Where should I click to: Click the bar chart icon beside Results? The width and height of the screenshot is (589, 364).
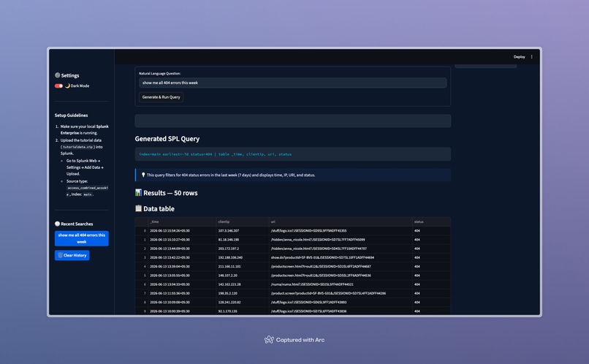click(139, 193)
